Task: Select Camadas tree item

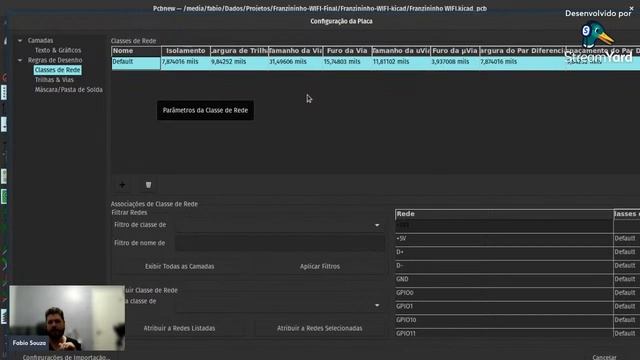Action: coord(40,40)
